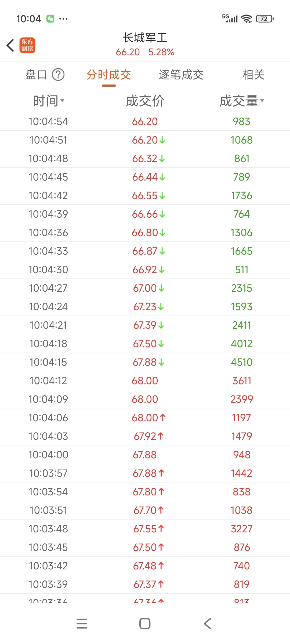Viewport: 290px width, 644px height.
Task: Open the 相关 tab
Action: [254, 75]
